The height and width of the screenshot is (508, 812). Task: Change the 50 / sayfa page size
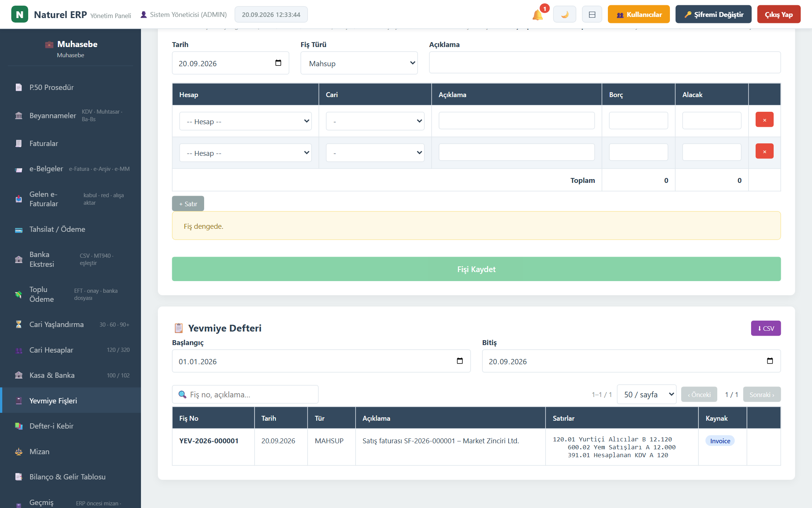(647, 394)
